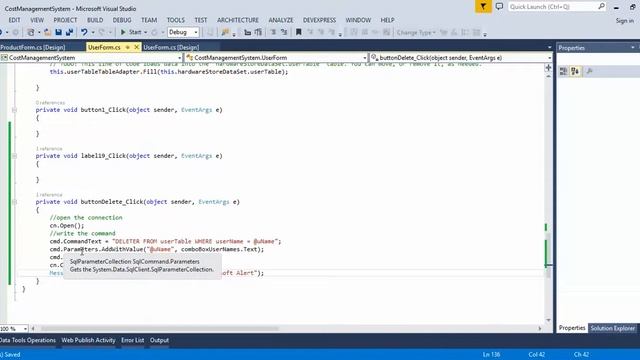
Task: Open the Web Publish Activity tab
Action: point(89,340)
